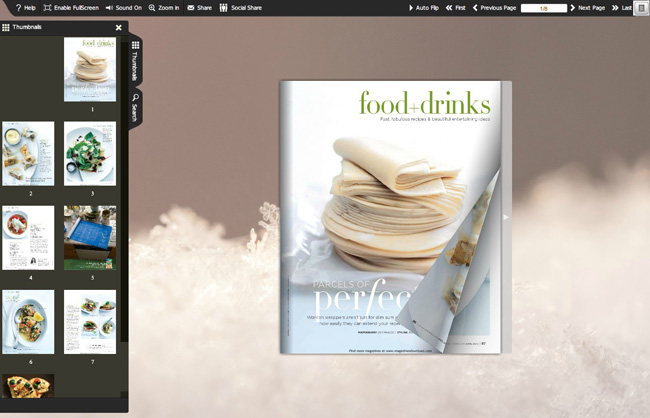The image size is (650, 418).
Task: Open page 4 thumbnail
Action: tap(28, 238)
